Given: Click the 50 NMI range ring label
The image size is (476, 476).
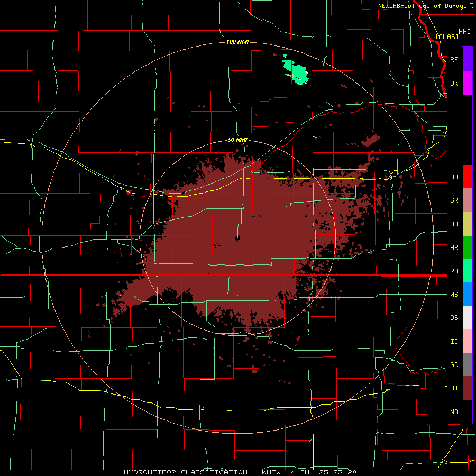Looking at the screenshot, I should coord(237,140).
